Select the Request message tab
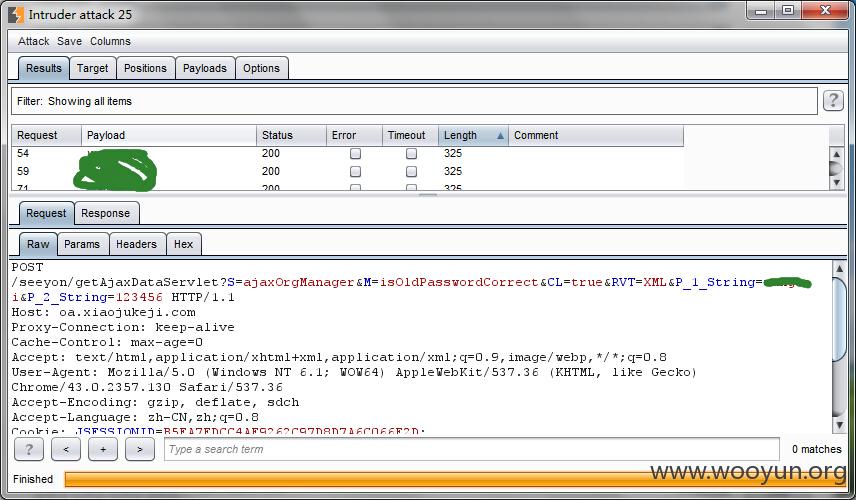This screenshot has height=500, width=856. point(46,213)
